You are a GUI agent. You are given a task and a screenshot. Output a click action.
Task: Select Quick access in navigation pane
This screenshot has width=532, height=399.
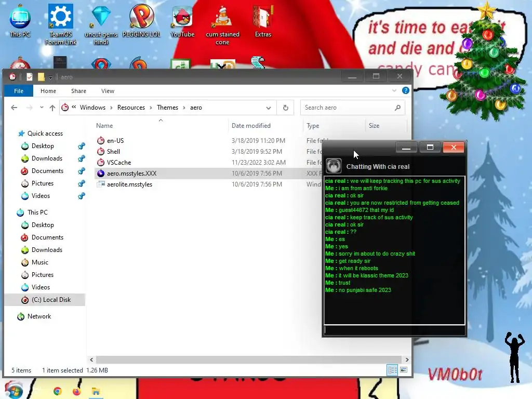45,134
